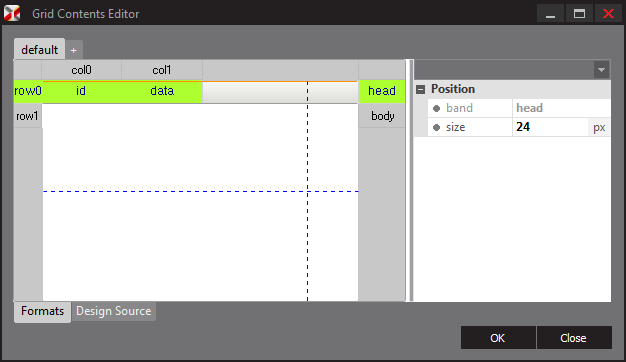Collapse the Position property group
The image size is (626, 362).
click(x=420, y=89)
